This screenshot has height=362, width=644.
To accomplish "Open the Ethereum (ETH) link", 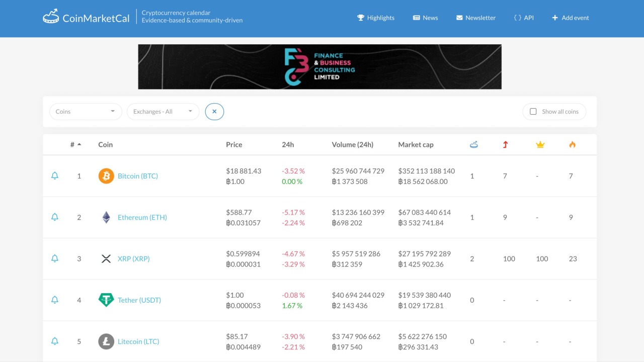I will [x=142, y=217].
